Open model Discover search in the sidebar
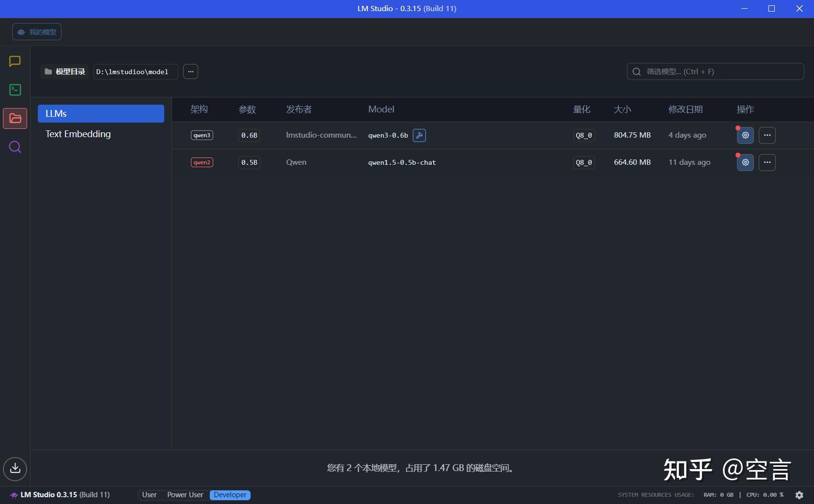The width and height of the screenshot is (814, 504). pos(15,147)
